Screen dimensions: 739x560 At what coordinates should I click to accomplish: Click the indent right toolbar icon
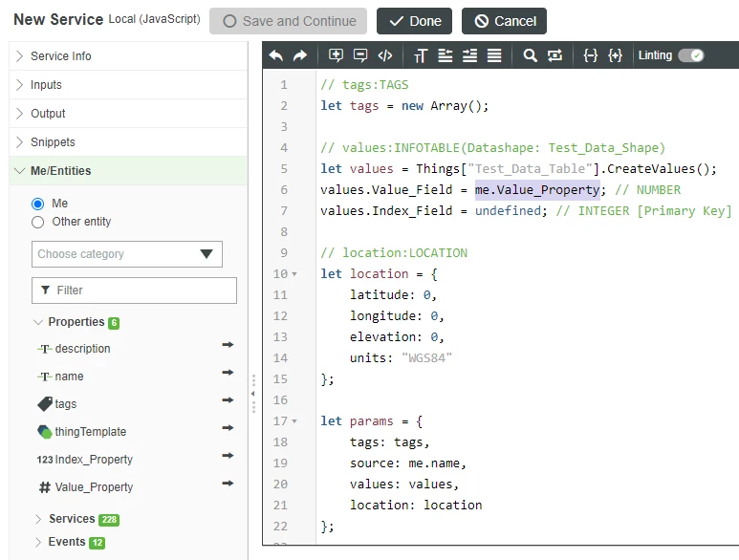469,55
